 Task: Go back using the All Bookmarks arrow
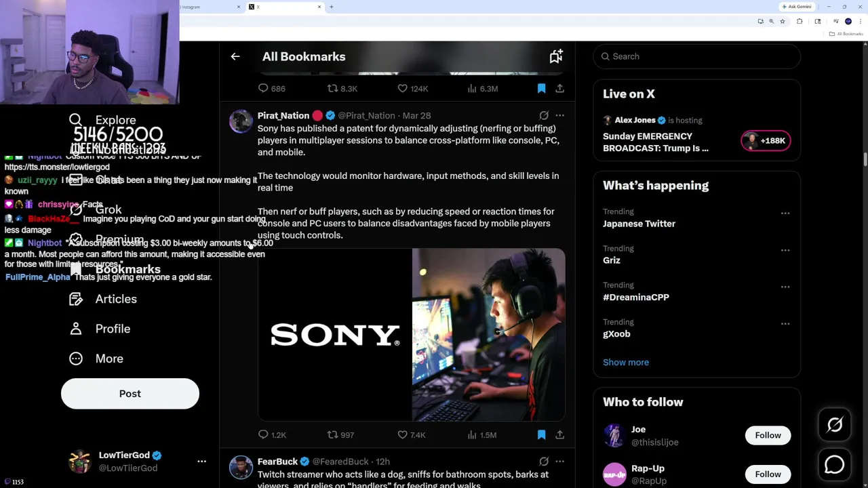[x=235, y=57]
